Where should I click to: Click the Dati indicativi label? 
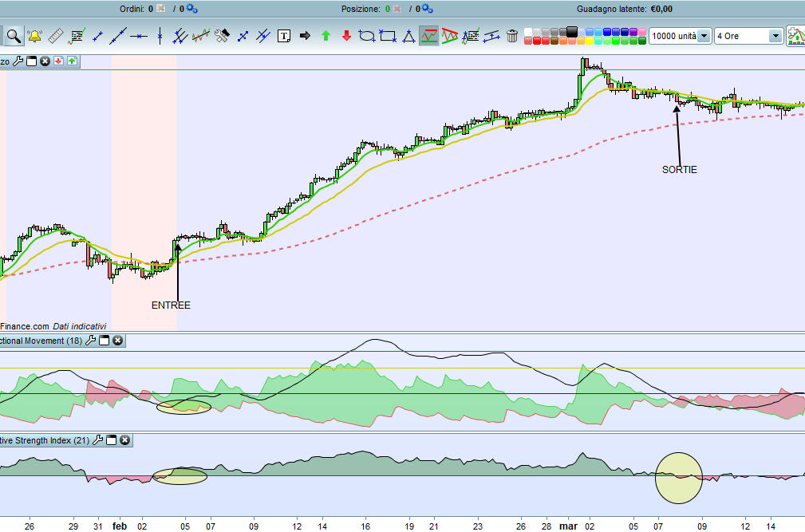(x=80, y=326)
